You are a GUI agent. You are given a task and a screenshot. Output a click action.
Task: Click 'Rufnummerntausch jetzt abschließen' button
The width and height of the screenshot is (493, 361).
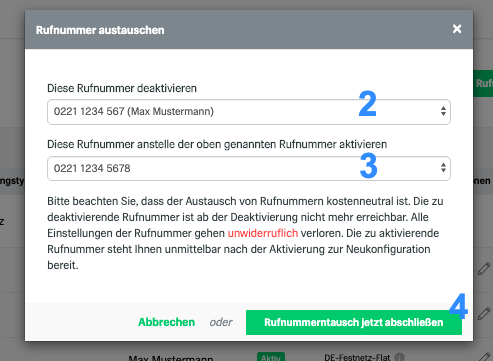tap(354, 322)
